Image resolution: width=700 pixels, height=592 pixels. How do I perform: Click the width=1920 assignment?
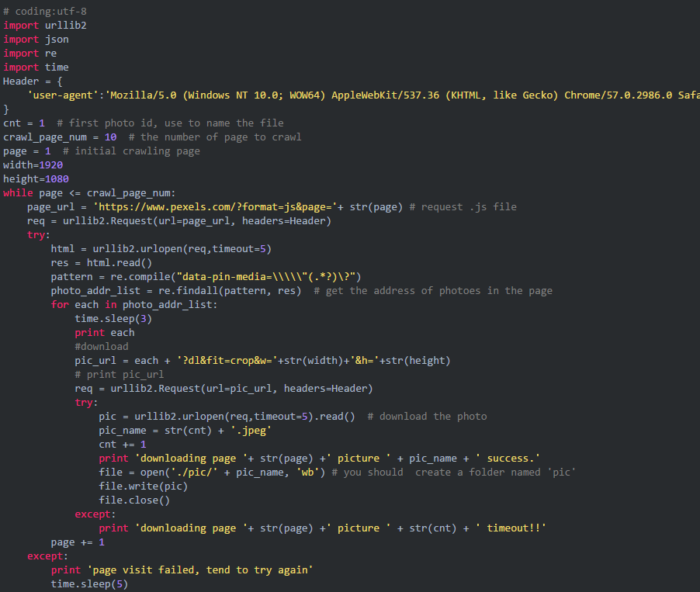click(33, 165)
